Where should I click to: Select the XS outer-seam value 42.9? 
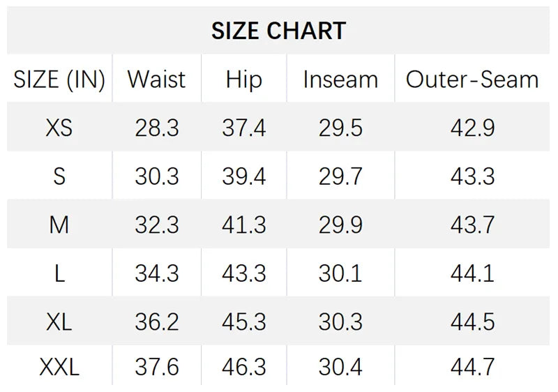point(473,128)
